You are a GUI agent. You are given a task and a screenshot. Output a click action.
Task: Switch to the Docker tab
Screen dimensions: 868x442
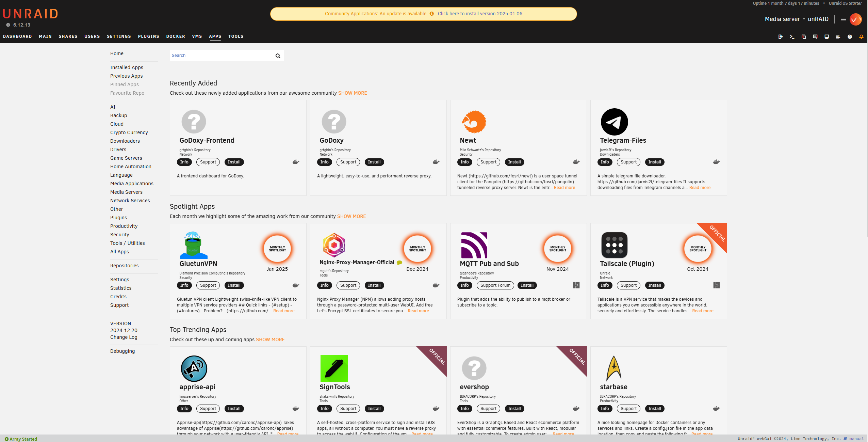click(176, 36)
